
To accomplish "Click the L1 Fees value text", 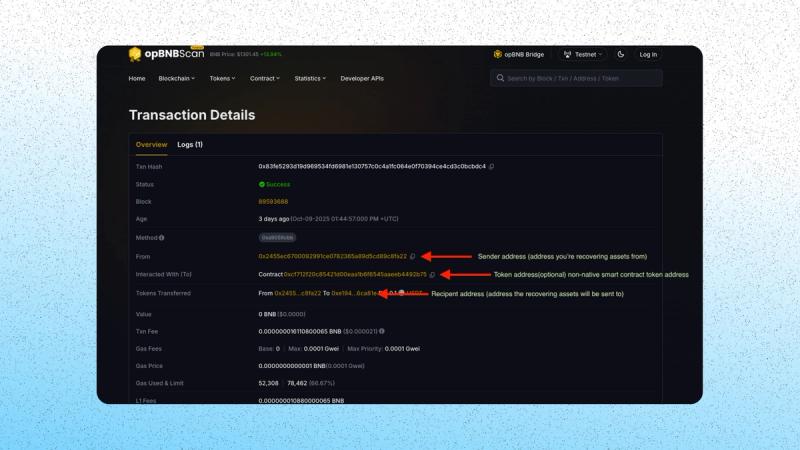I will click(x=301, y=401).
